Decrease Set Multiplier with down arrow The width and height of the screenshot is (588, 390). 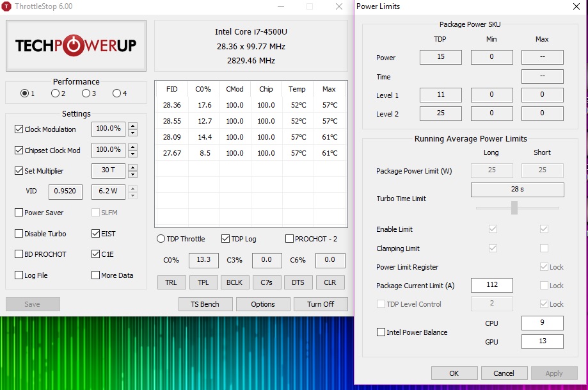pyautogui.click(x=132, y=175)
